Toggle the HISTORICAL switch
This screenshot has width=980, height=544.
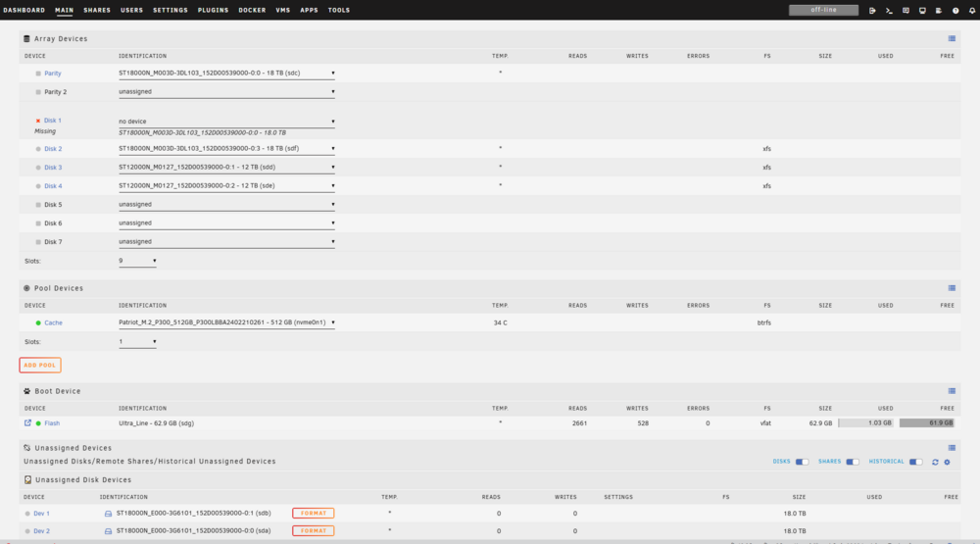(x=915, y=462)
